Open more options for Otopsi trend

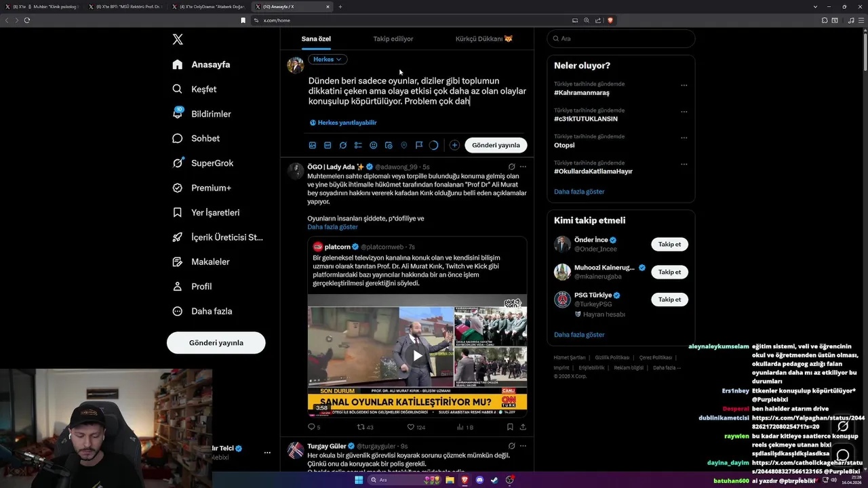pos(684,138)
